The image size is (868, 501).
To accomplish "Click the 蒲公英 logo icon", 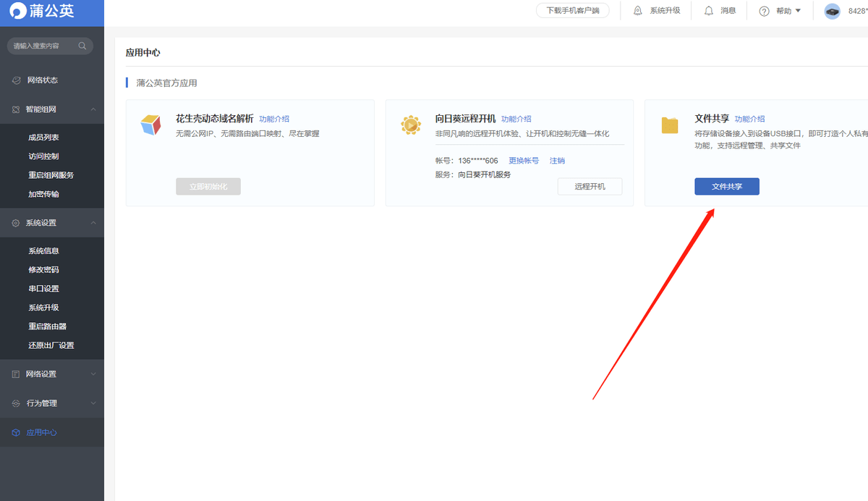I will pos(16,12).
